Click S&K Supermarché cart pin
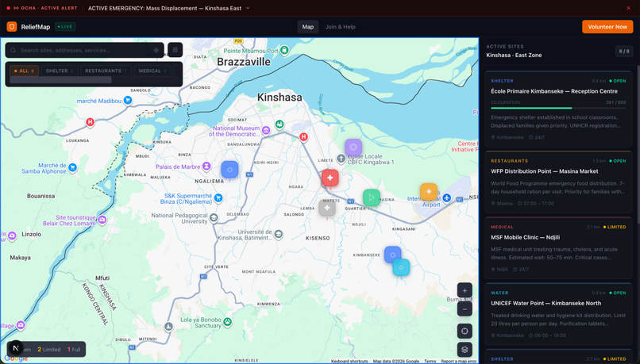 218,197
